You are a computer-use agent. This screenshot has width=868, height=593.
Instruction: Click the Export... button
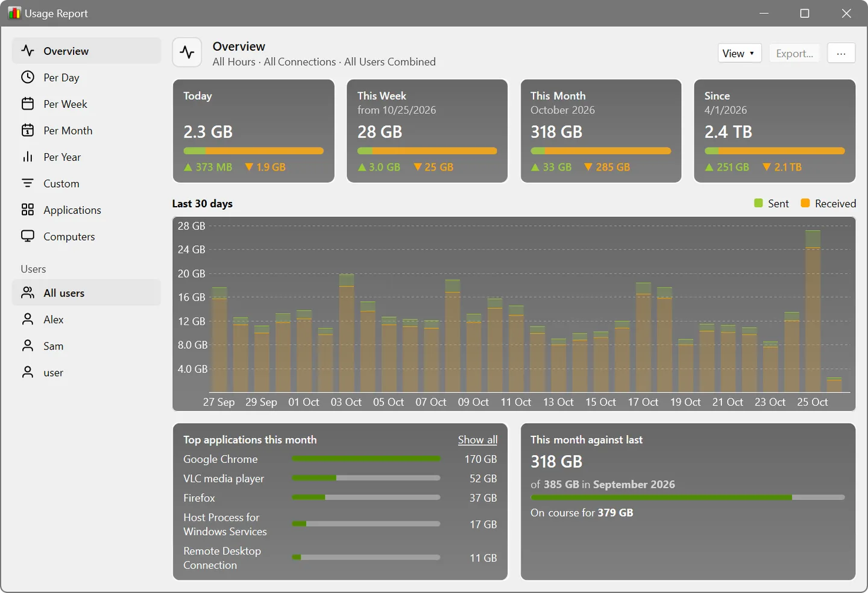[794, 53]
